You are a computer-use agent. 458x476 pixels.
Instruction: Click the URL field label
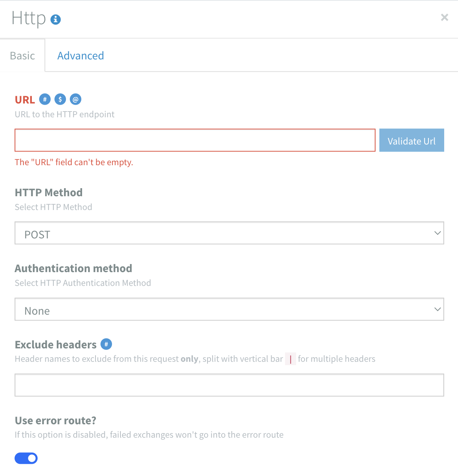click(25, 100)
